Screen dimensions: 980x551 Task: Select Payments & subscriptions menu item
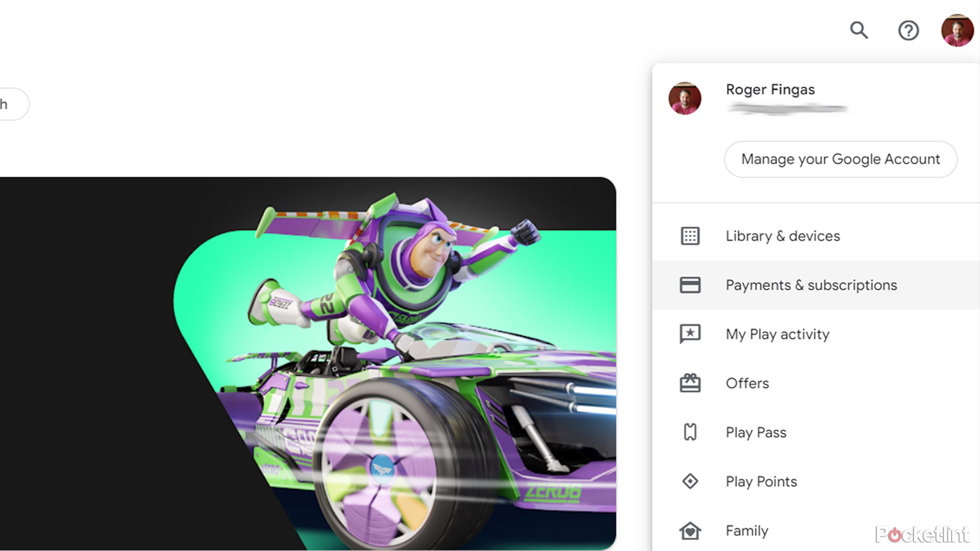[x=811, y=285]
